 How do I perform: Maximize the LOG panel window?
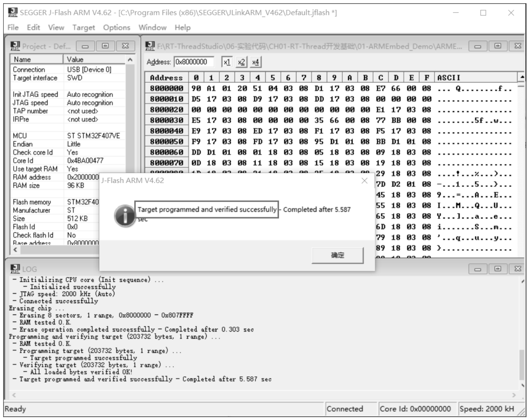pyautogui.click(x=498, y=269)
